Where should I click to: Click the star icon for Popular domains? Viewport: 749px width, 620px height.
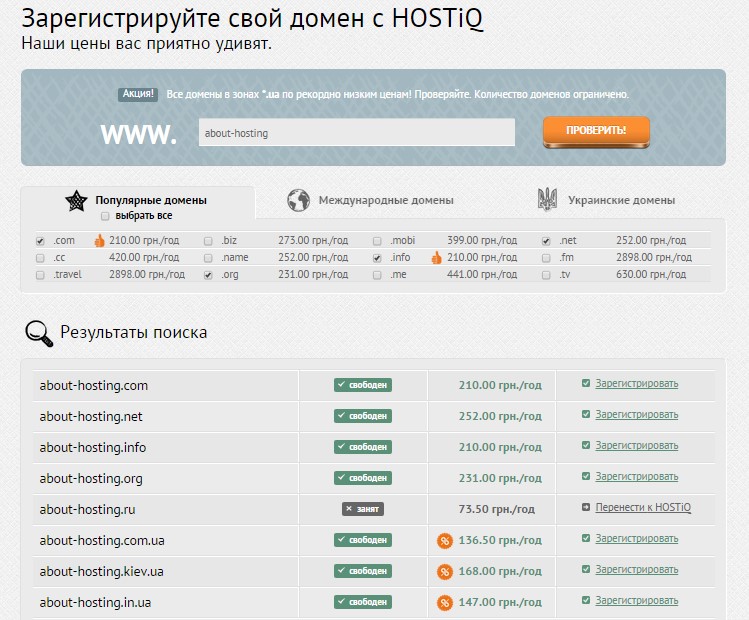[76, 201]
